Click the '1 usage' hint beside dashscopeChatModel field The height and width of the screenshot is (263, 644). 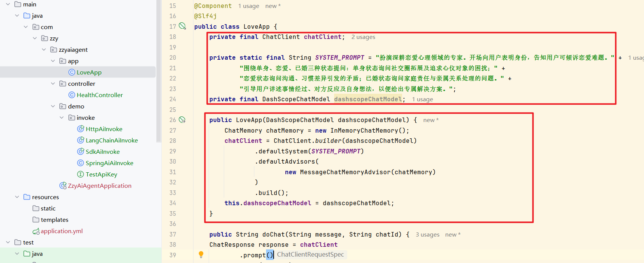423,99
